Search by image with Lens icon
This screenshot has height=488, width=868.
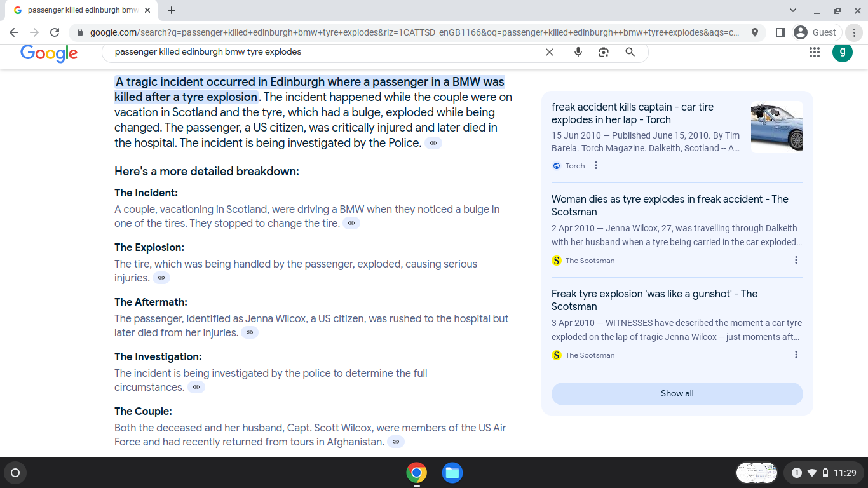(604, 52)
